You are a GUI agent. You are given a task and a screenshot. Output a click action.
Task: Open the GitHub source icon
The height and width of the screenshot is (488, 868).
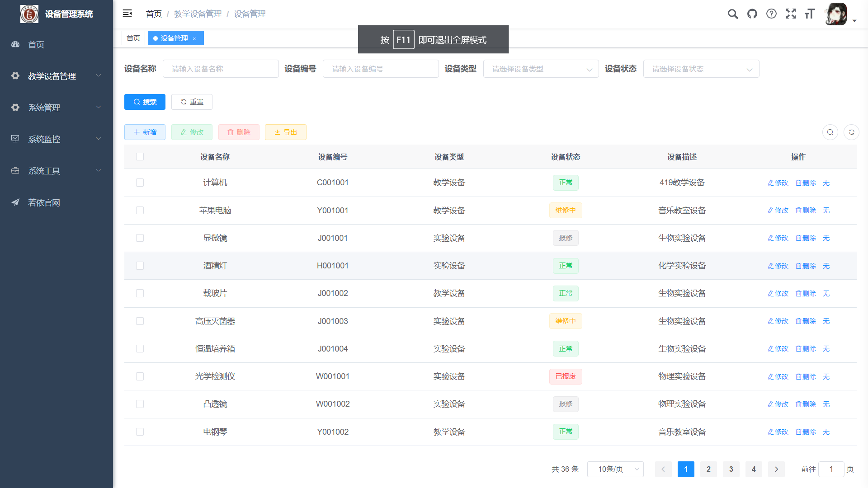point(752,14)
